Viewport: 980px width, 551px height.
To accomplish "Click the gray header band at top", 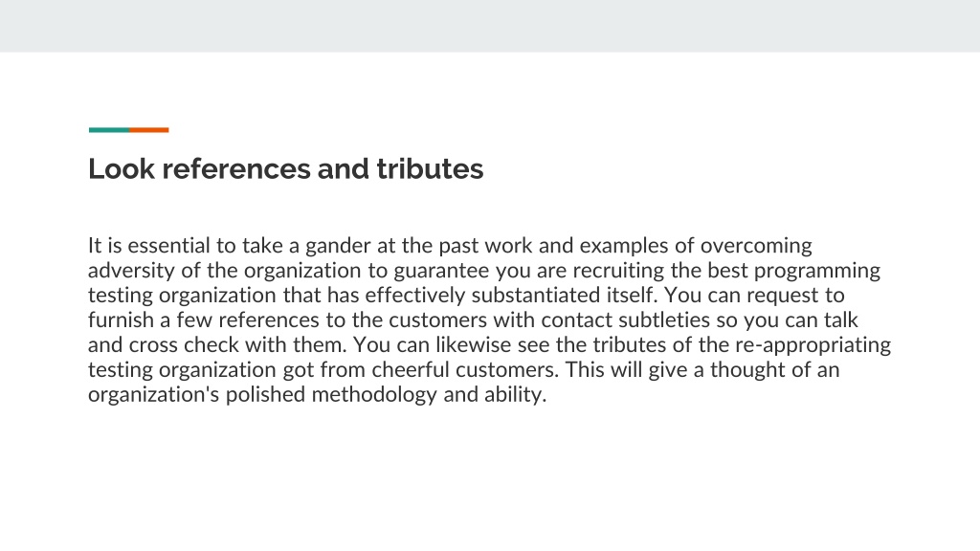I will (x=490, y=26).
